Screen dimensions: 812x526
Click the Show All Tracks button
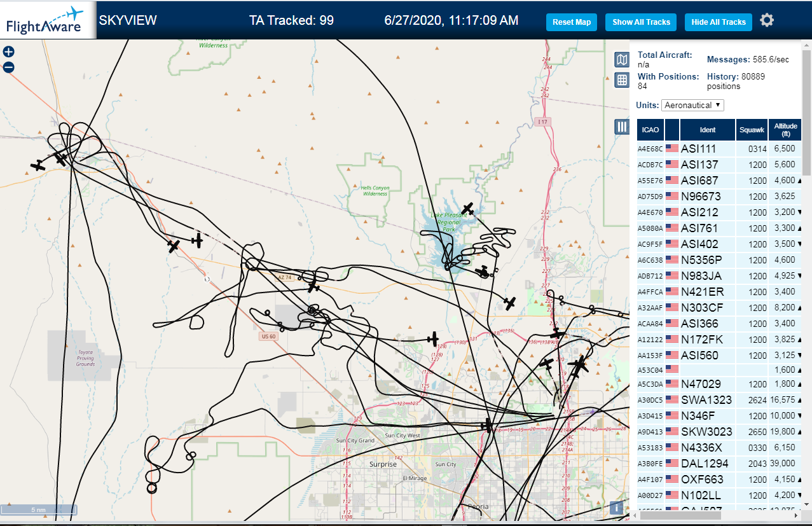coord(641,22)
